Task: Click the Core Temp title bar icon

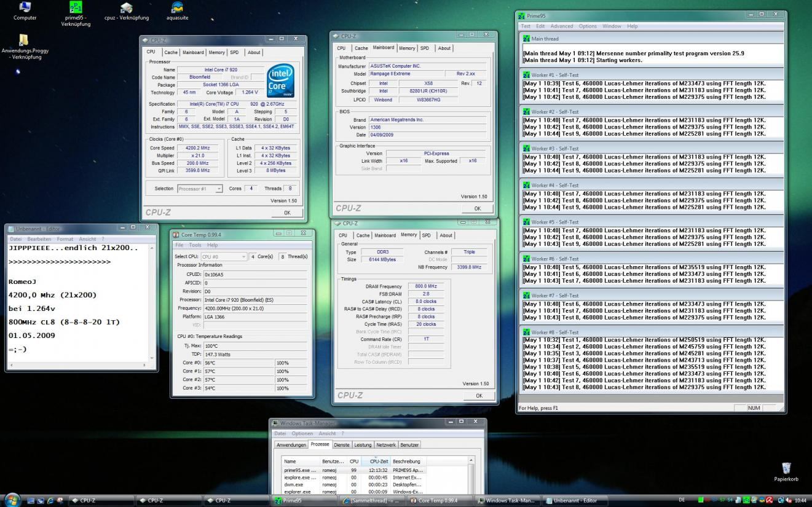Action: 176,235
